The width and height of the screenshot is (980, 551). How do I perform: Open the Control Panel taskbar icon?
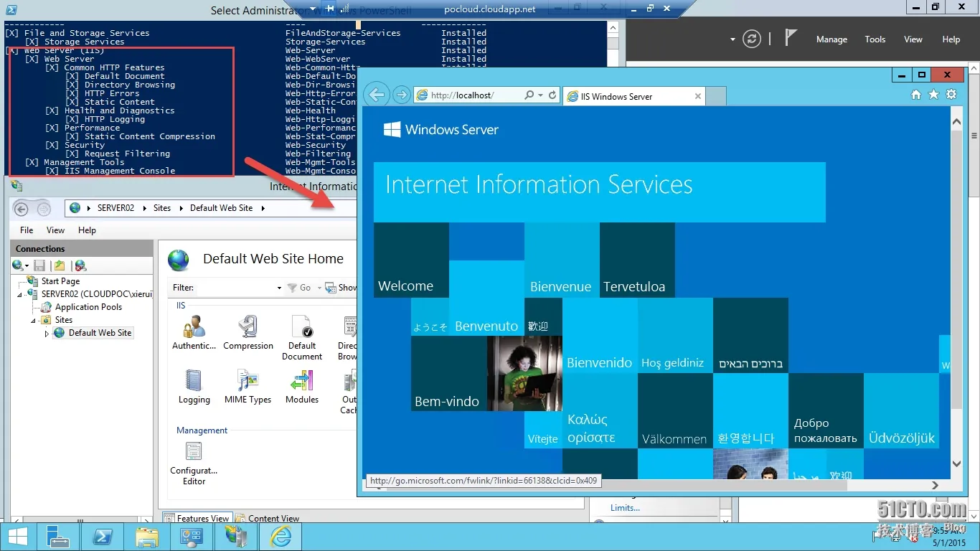pyautogui.click(x=192, y=537)
